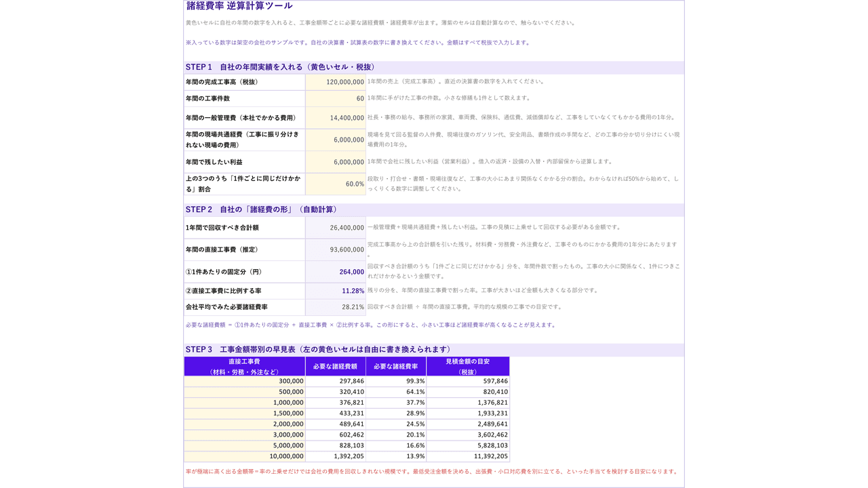The image size is (868, 488).
Task: Select the 264,000 fixed amount per job cell
Action: tap(336, 272)
